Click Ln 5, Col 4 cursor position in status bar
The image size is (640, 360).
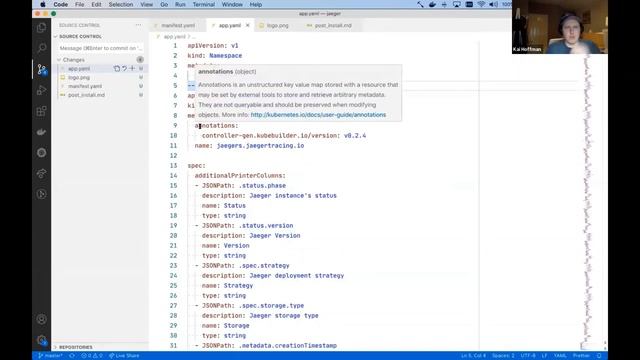tap(473, 356)
